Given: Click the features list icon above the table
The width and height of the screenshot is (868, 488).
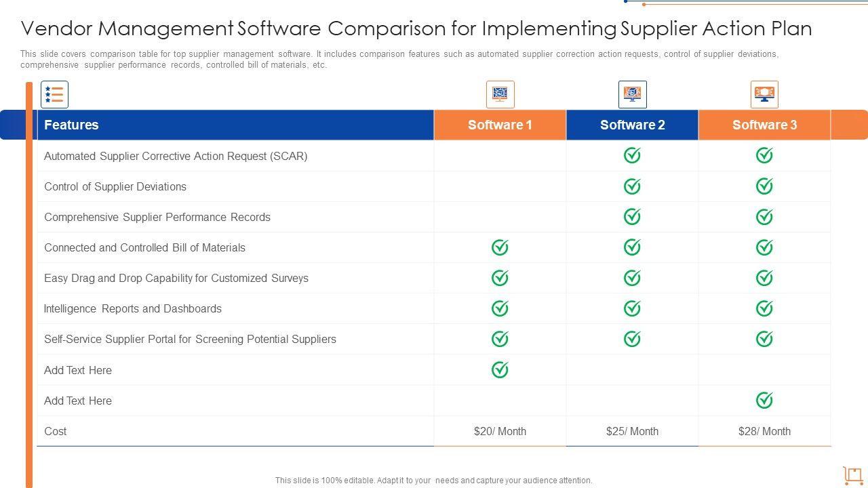Looking at the screenshot, I should click(54, 94).
